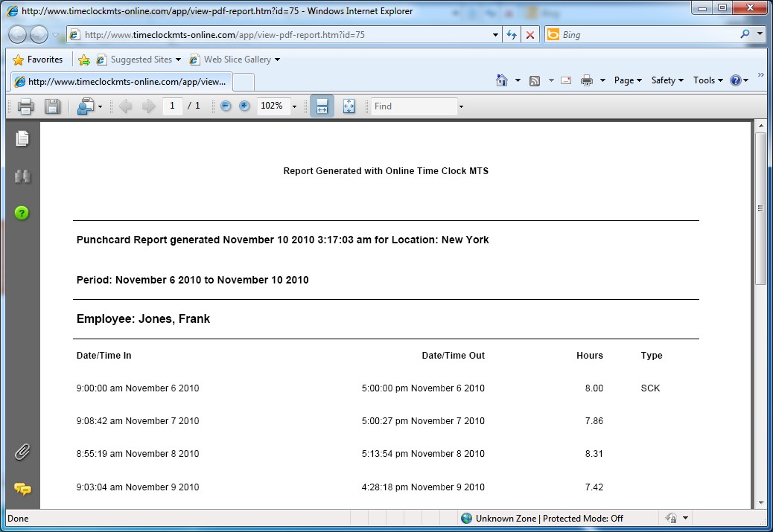Go forward with the browser Forward button
The height and width of the screenshot is (532, 773).
pos(39,34)
